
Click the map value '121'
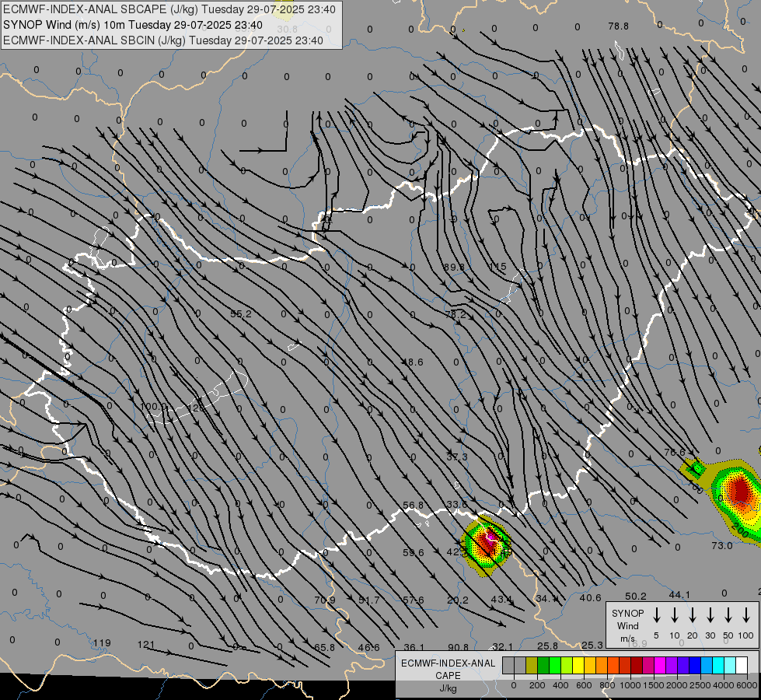pyautogui.click(x=145, y=644)
